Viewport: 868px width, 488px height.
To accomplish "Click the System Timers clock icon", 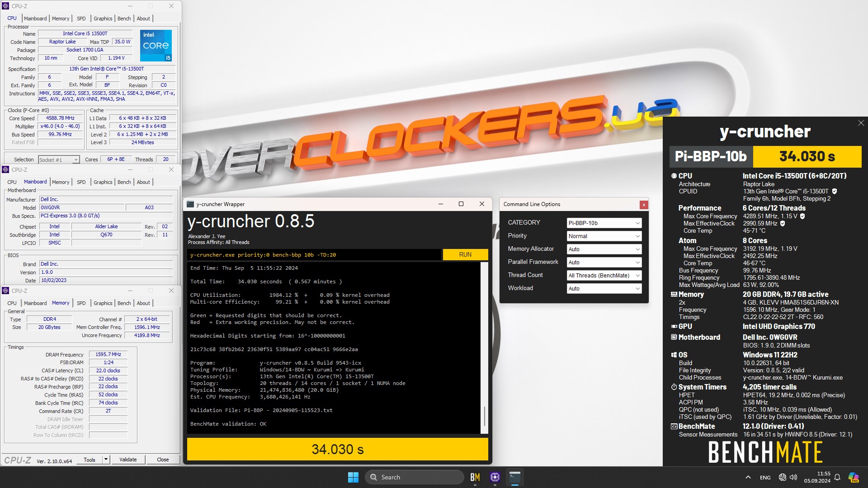I will pos(674,387).
